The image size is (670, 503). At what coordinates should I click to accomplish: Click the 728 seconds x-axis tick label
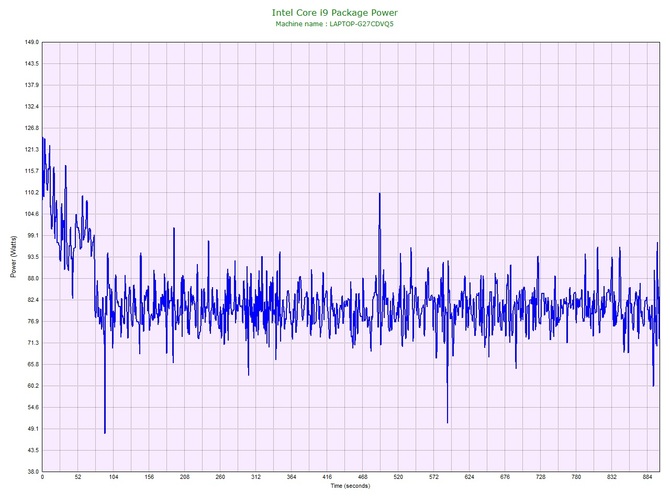point(541,477)
